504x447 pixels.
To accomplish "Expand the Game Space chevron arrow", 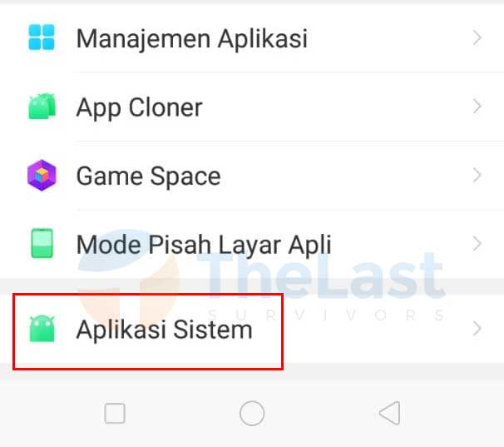I will (477, 176).
